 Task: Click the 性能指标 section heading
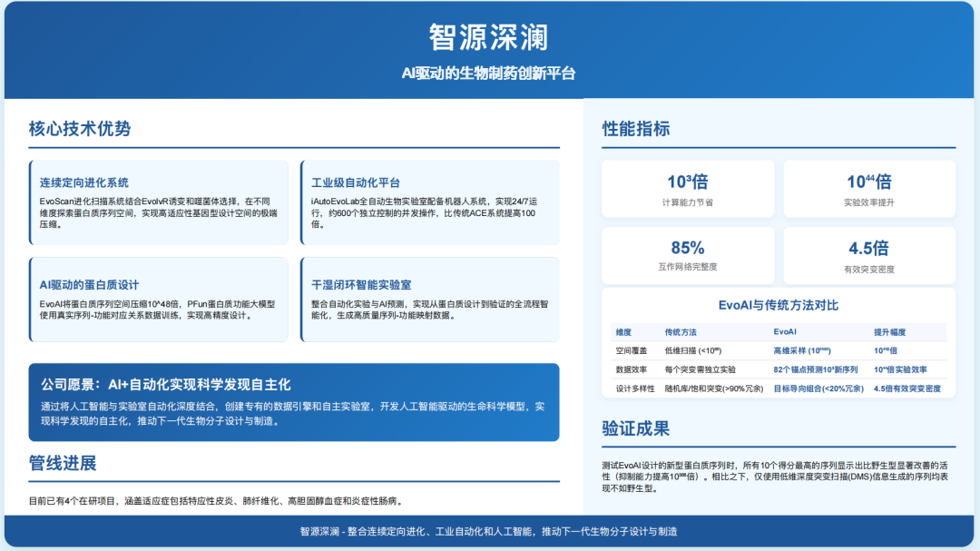(636, 129)
